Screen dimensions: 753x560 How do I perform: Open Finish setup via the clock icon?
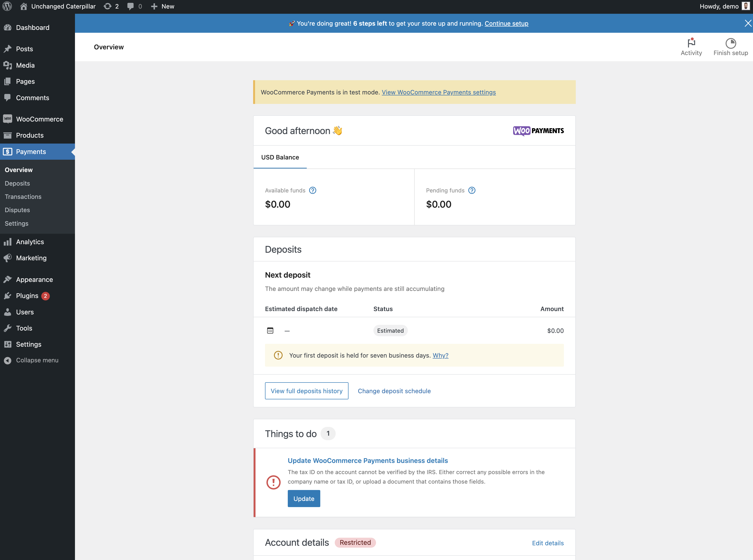[x=730, y=43]
